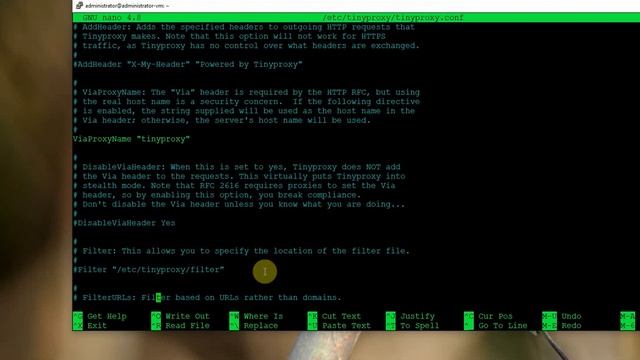Click the PuTTY icon in the title bar

[x=80, y=6]
